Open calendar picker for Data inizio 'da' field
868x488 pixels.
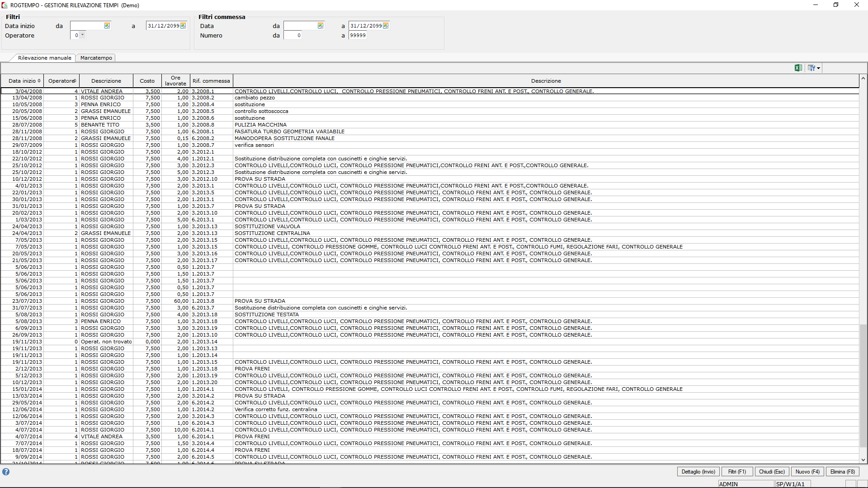pyautogui.click(x=107, y=26)
